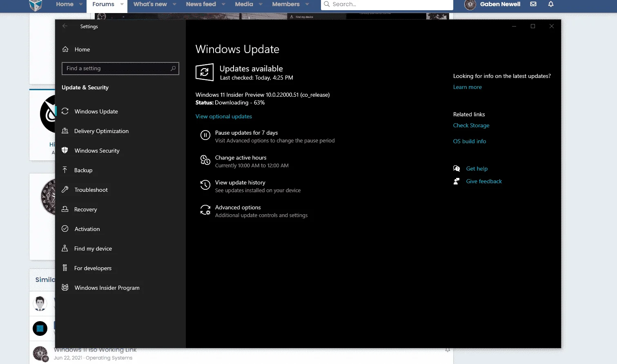Open Windows Insider Program label
The image size is (617, 364).
tap(107, 288)
